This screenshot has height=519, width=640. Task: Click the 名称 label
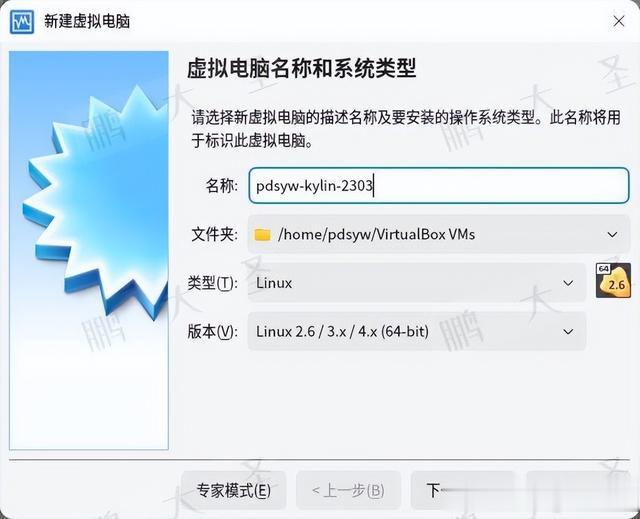(x=221, y=186)
